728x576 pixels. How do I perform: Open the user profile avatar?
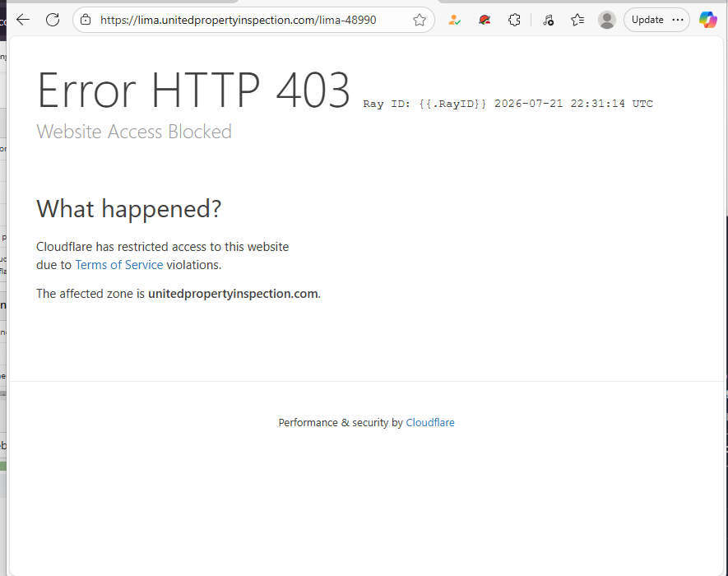(x=607, y=20)
